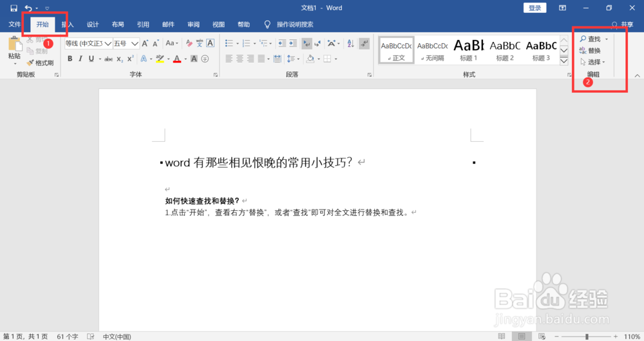
Task: Click the increase indent icon
Action: point(293,43)
